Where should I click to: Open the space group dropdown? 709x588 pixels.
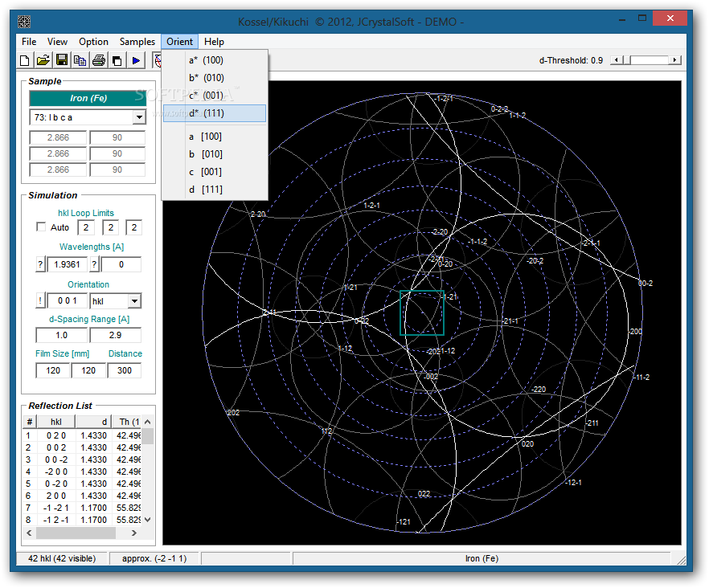coord(139,117)
